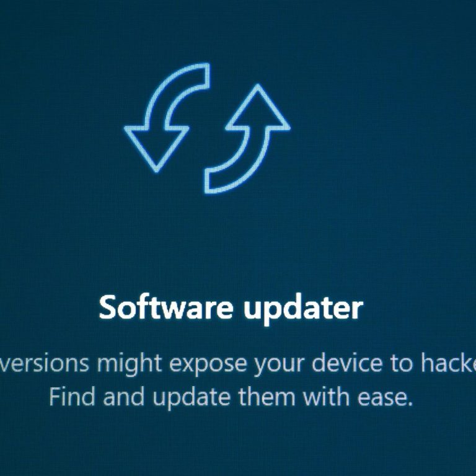The height and width of the screenshot is (476, 476).
Task: Open the Software updater heading
Action: tap(231, 307)
